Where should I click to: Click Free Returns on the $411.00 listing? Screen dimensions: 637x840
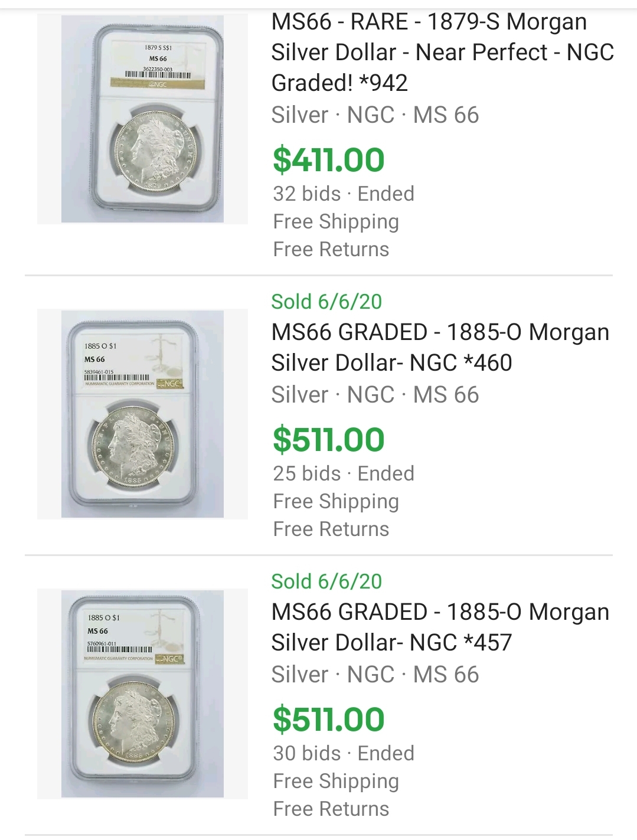click(331, 249)
